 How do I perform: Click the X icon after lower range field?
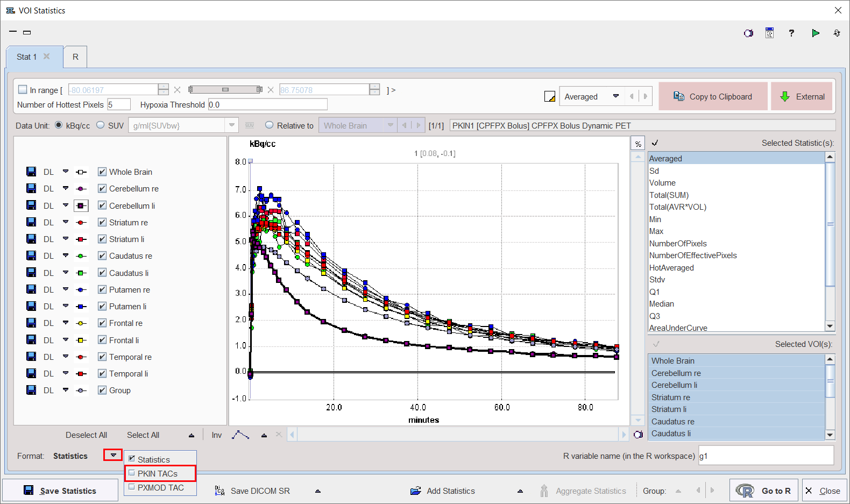177,90
